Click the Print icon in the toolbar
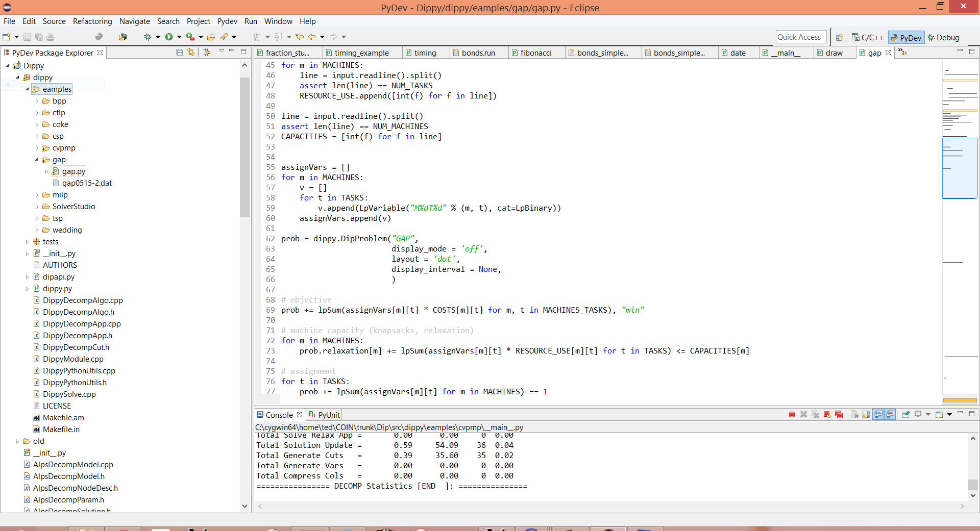 click(50, 37)
